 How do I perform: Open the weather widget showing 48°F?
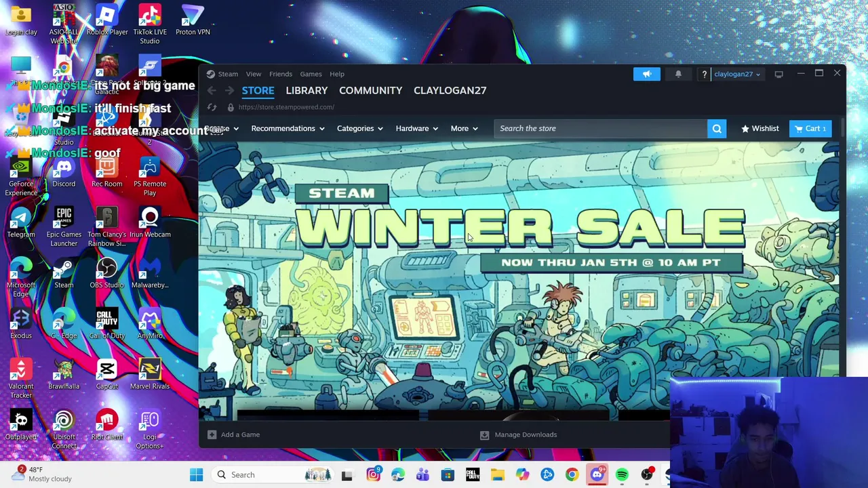[x=41, y=474]
